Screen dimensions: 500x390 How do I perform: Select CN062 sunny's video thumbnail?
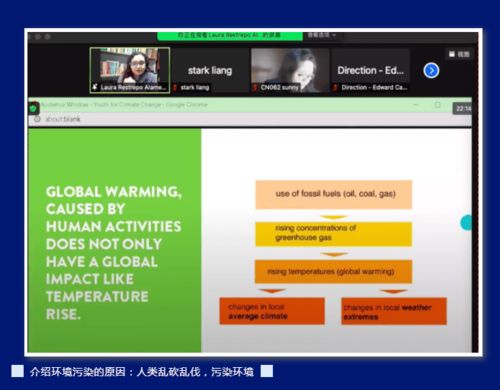290,70
